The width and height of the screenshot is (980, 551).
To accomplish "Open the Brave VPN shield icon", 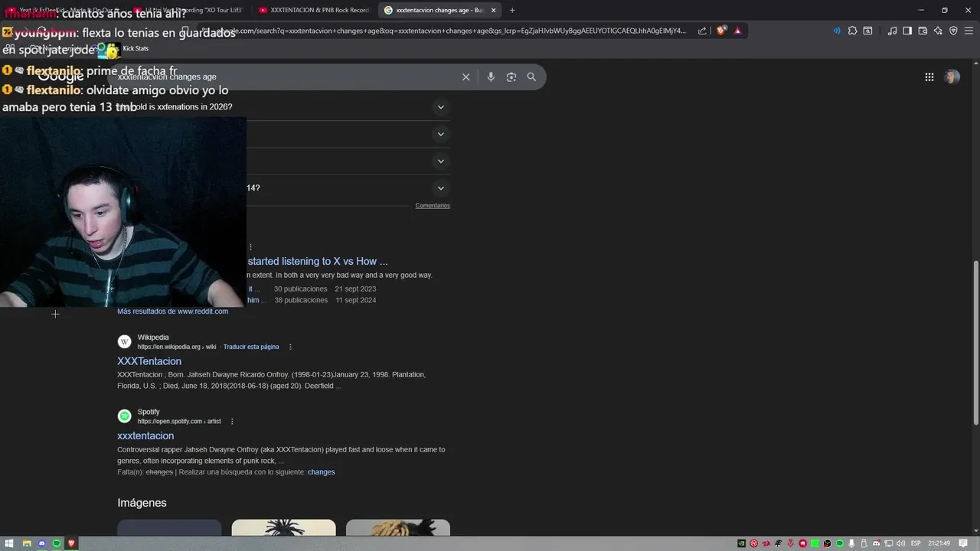I will (953, 31).
